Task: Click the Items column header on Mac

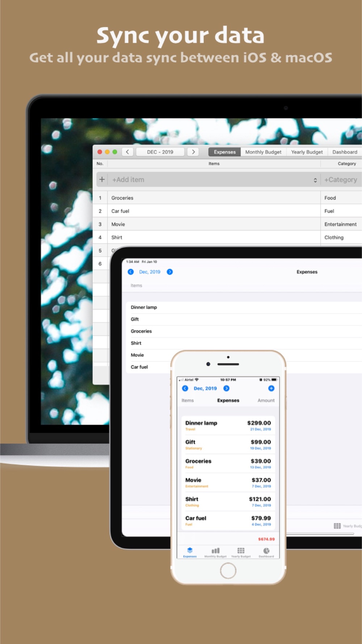Action: click(x=214, y=163)
